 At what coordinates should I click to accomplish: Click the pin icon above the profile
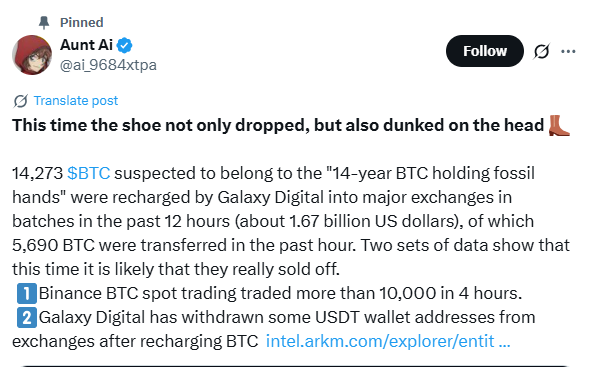44,23
